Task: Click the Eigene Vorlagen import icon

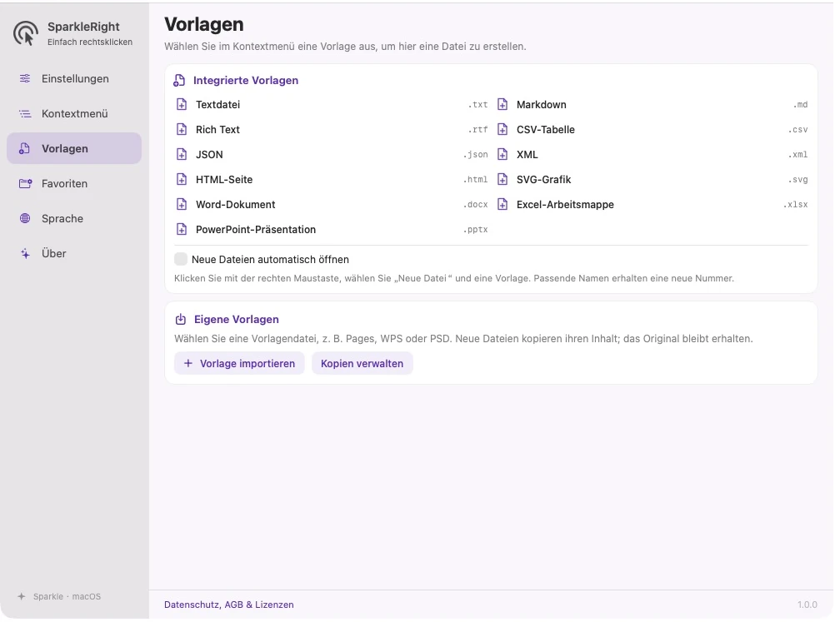Action: (181, 320)
